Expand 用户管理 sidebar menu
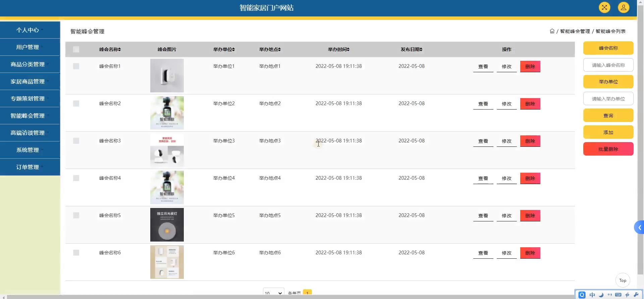Image resolution: width=644 pixels, height=299 pixels. coord(30,47)
